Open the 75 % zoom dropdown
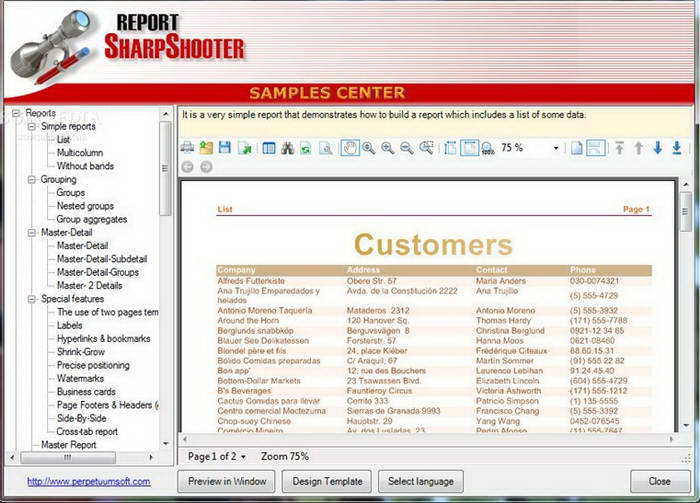This screenshot has height=503, width=700. click(556, 148)
